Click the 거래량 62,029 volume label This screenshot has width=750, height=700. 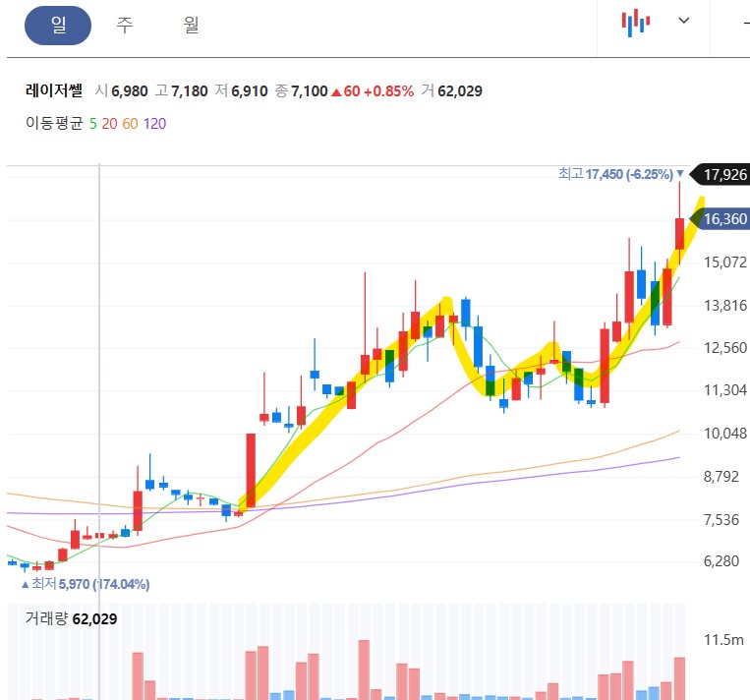click(71, 618)
